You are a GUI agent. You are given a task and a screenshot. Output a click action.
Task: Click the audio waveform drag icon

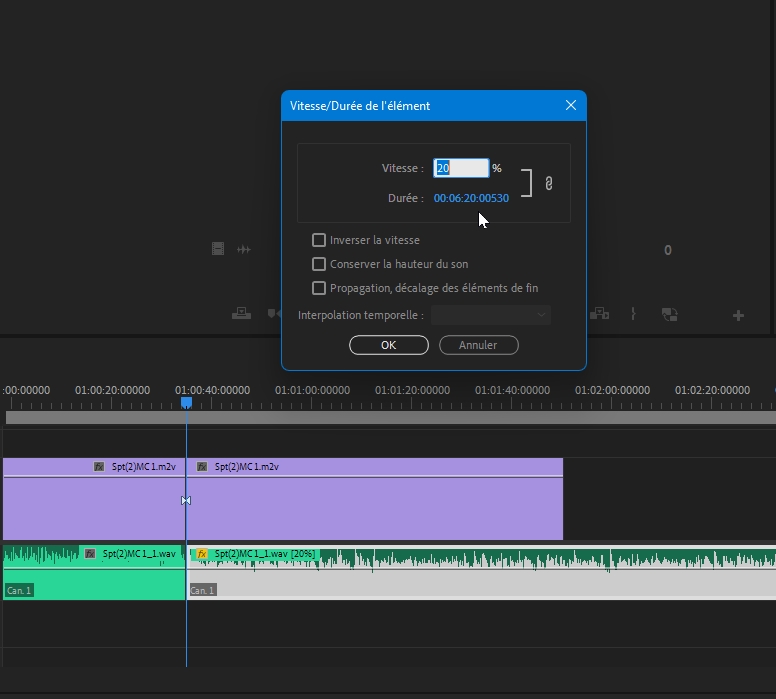pyautogui.click(x=243, y=249)
